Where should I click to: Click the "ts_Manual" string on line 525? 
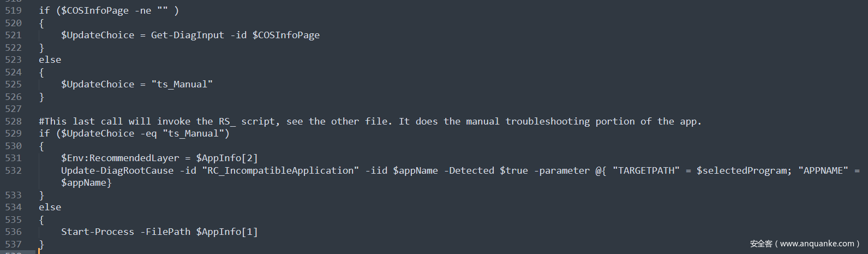pyautogui.click(x=182, y=84)
